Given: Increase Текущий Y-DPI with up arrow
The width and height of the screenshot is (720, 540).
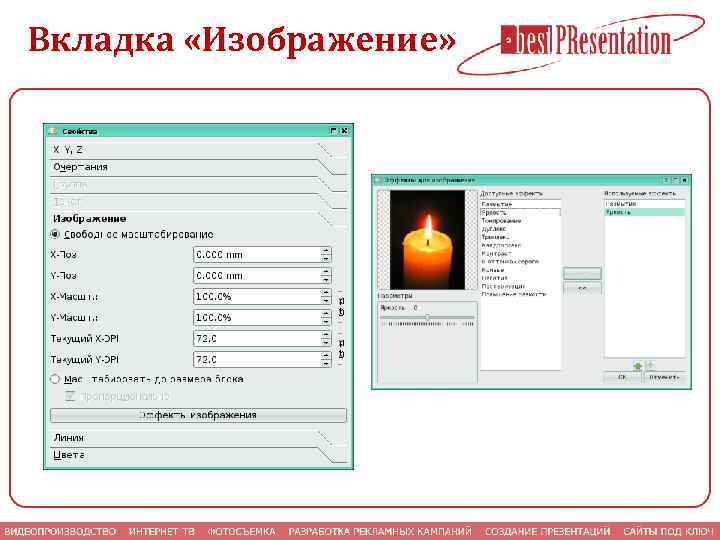Looking at the screenshot, I should point(326,356).
